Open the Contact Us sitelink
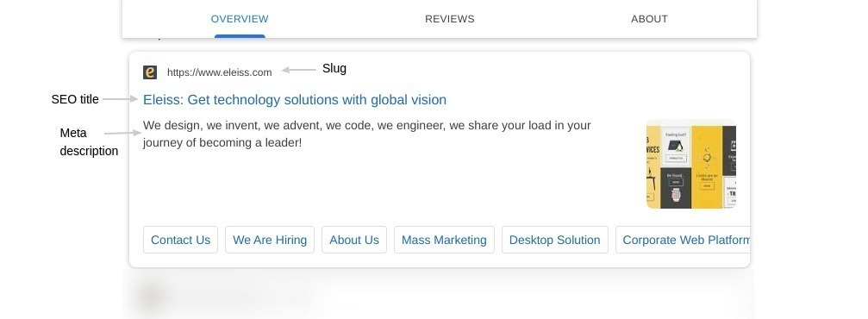Screen dimensions: 868x319 (180, 240)
